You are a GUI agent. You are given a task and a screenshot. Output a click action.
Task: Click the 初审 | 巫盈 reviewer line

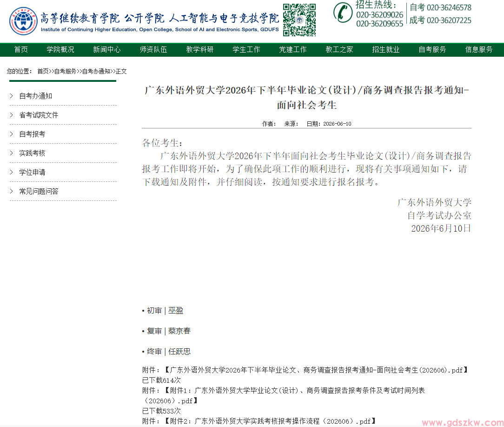tap(163, 311)
